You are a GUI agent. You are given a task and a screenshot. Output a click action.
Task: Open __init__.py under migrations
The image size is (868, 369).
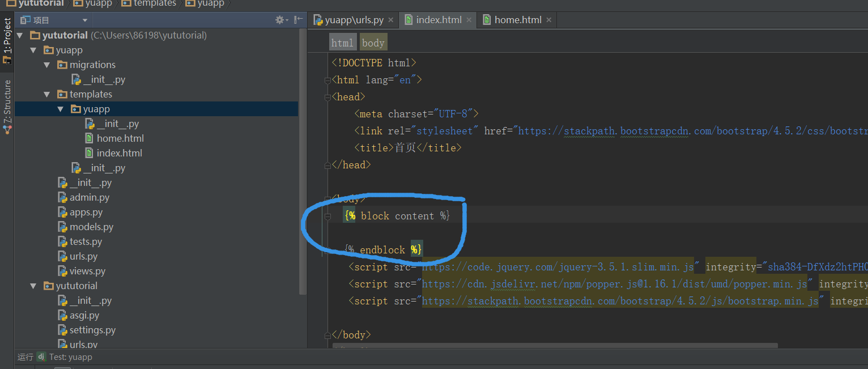point(104,79)
